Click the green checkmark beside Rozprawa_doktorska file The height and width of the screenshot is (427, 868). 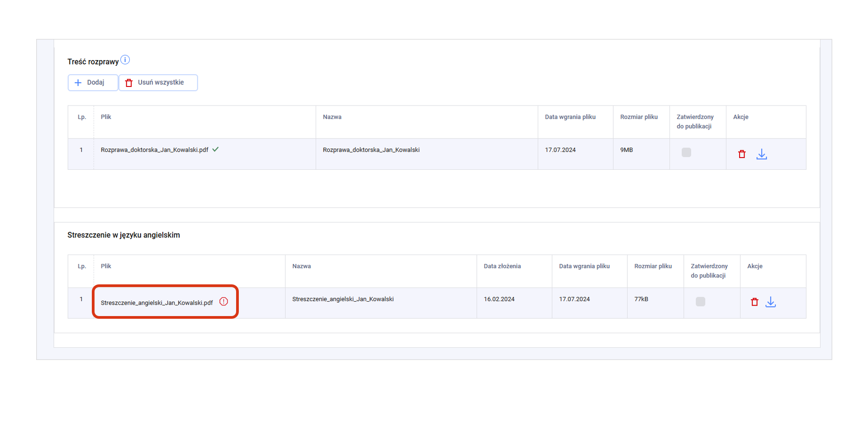216,149
